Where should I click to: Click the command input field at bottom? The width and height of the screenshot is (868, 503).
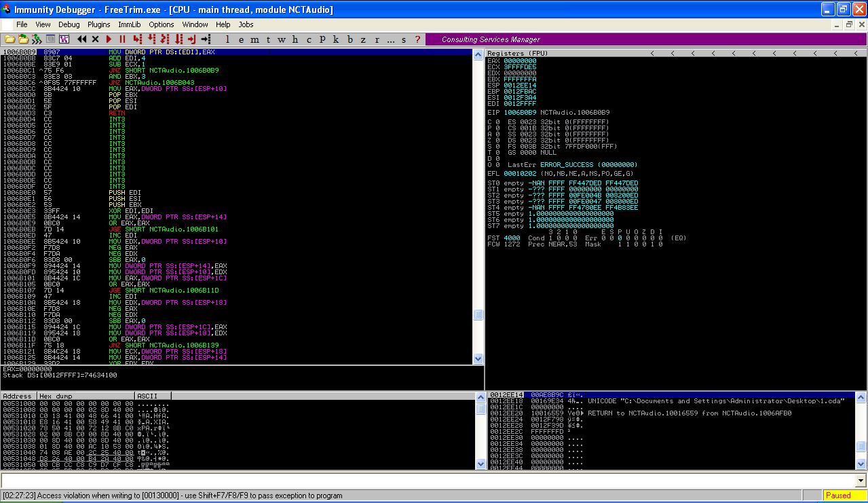(429, 481)
